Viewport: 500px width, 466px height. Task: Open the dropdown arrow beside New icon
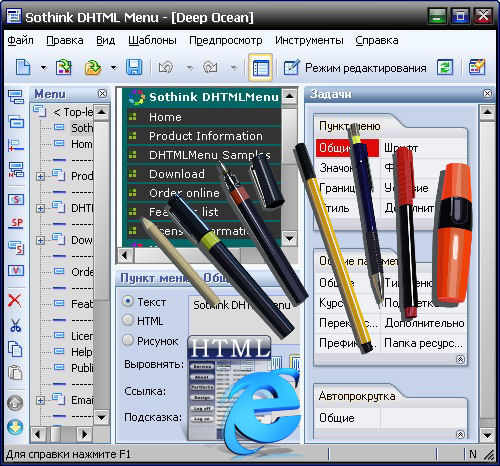tap(44, 68)
